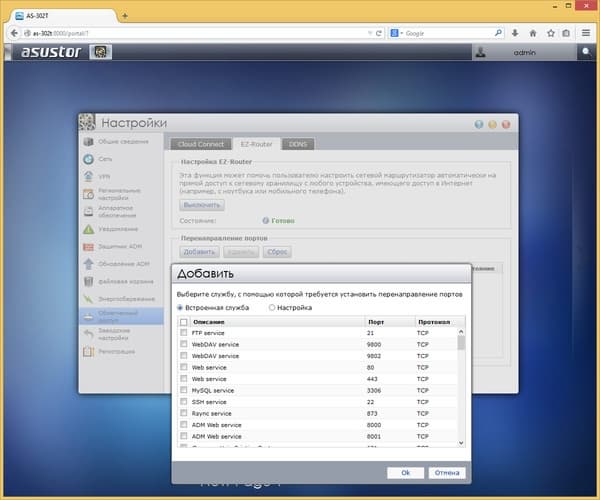Open Уведомление warning item in sidebar
Viewport: 600px width, 500px height.
click(121, 229)
